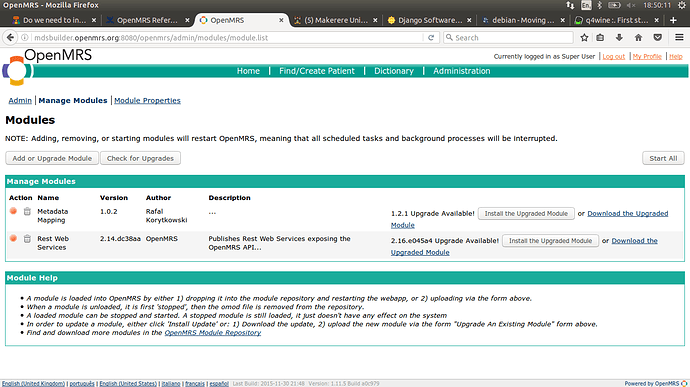The height and width of the screenshot is (387, 690).
Task: Select version text 2.14.dc38aa
Action: pyautogui.click(x=120, y=239)
